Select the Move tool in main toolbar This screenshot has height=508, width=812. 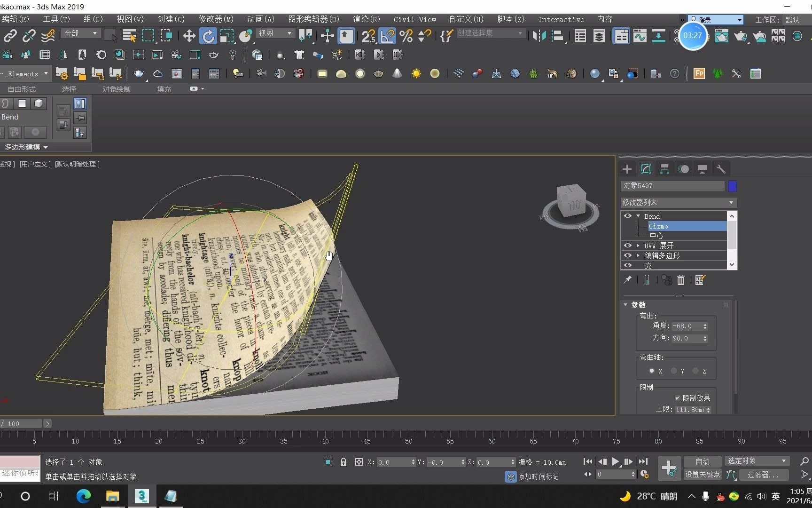tap(189, 36)
